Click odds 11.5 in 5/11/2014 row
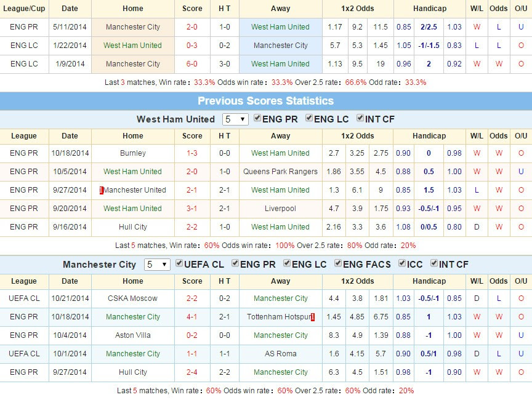The height and width of the screenshot is (400, 532). point(381,27)
